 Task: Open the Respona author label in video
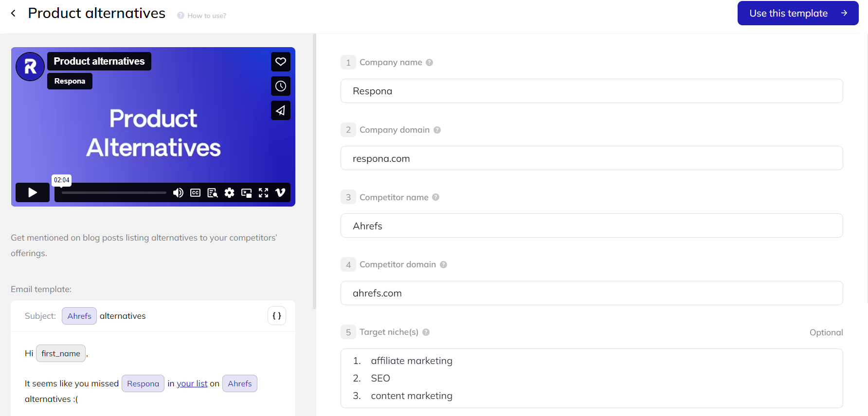click(70, 81)
